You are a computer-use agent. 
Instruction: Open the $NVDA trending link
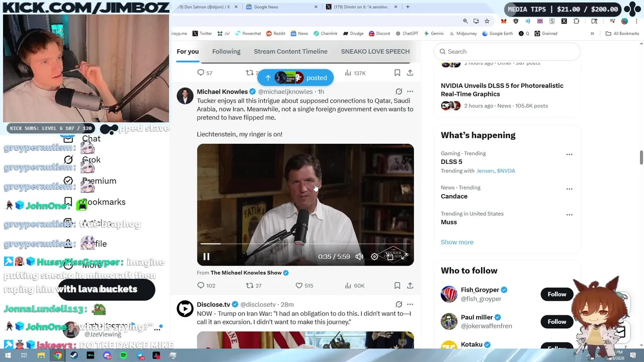[506, 171]
